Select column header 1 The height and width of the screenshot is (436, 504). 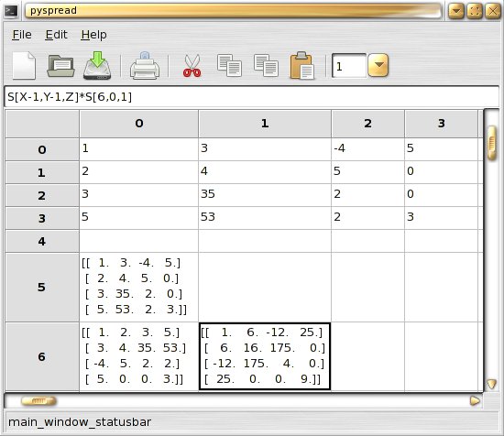pos(265,124)
